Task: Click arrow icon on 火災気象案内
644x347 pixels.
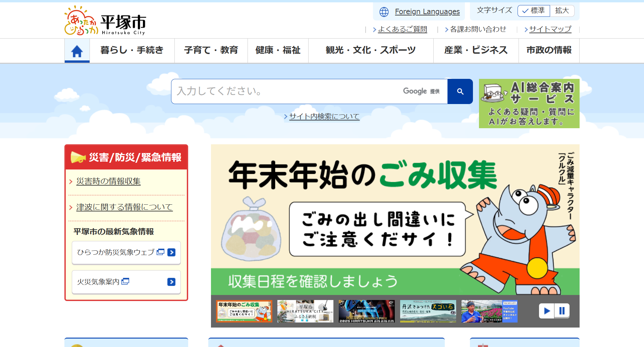Action: (171, 282)
